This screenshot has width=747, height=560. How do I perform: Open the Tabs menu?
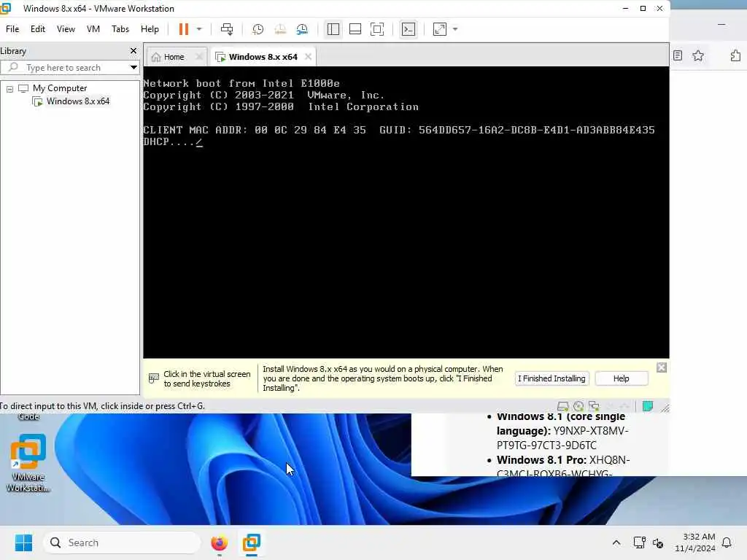[120, 29]
